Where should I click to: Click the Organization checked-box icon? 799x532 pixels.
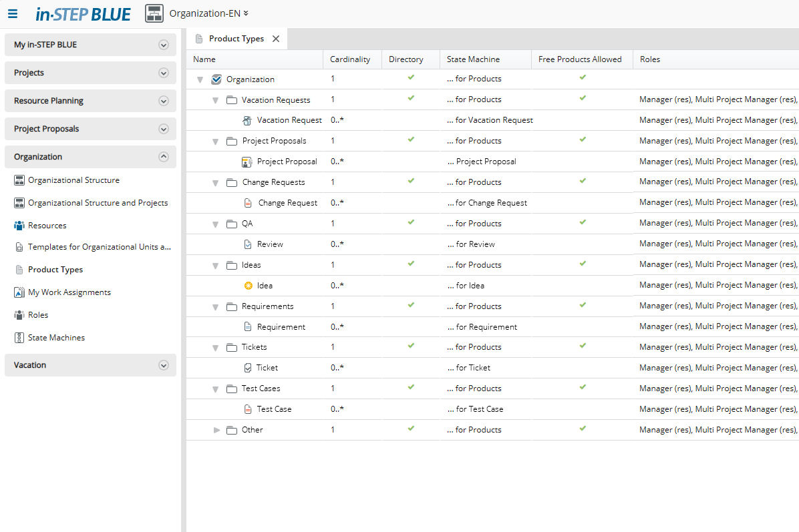pos(216,78)
